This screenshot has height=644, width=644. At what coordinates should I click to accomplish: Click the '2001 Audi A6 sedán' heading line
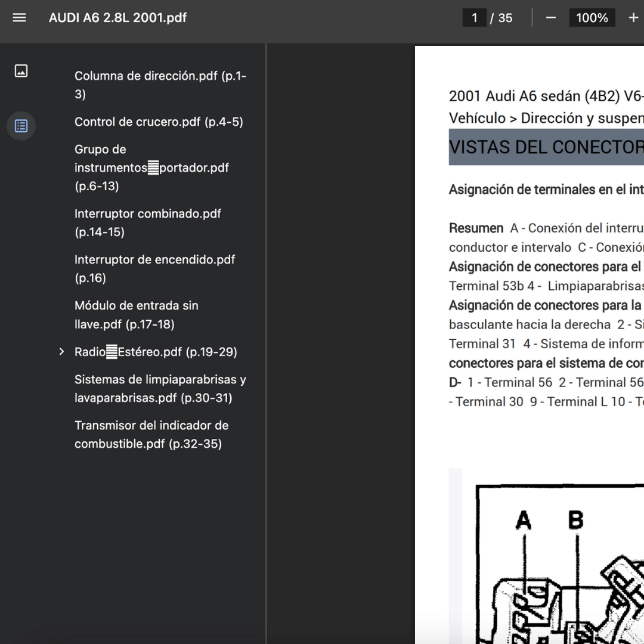546,96
